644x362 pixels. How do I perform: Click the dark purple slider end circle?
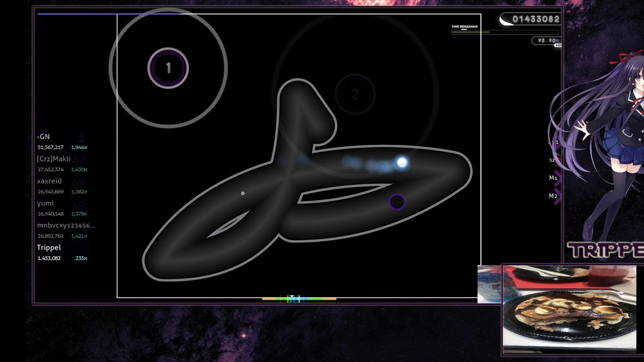coord(397,202)
